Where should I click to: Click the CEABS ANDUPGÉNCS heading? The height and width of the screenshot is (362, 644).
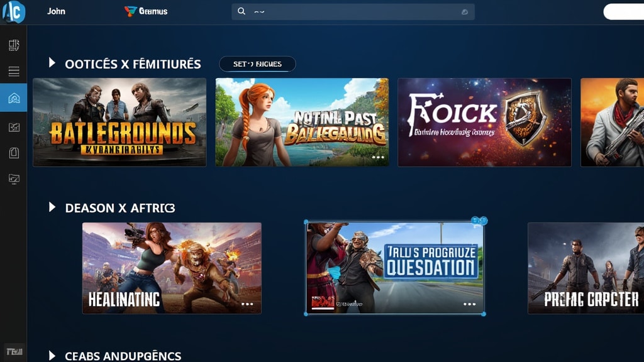point(123,356)
